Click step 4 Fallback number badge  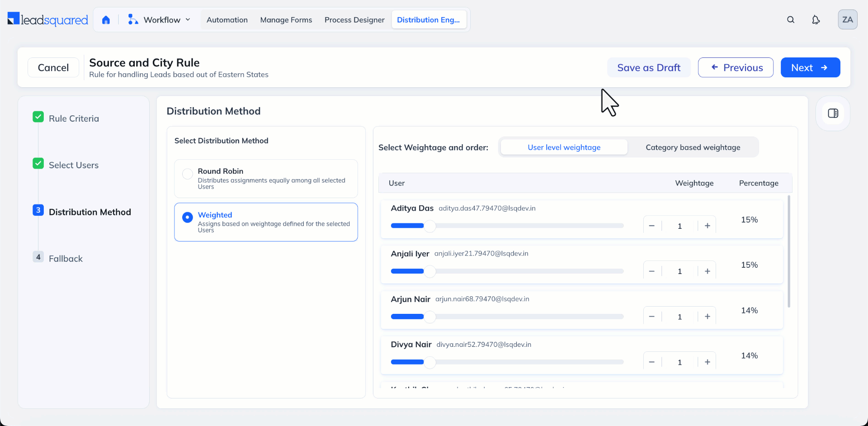pyautogui.click(x=38, y=257)
